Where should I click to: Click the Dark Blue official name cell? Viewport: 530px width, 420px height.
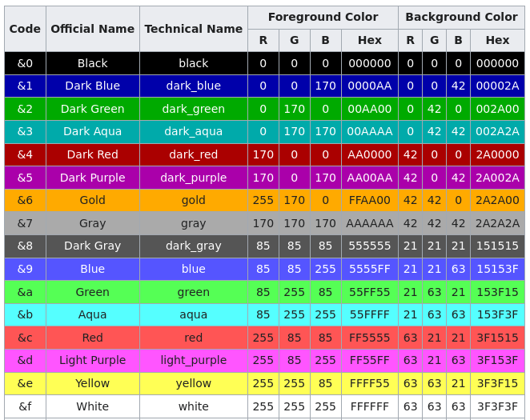click(x=92, y=86)
